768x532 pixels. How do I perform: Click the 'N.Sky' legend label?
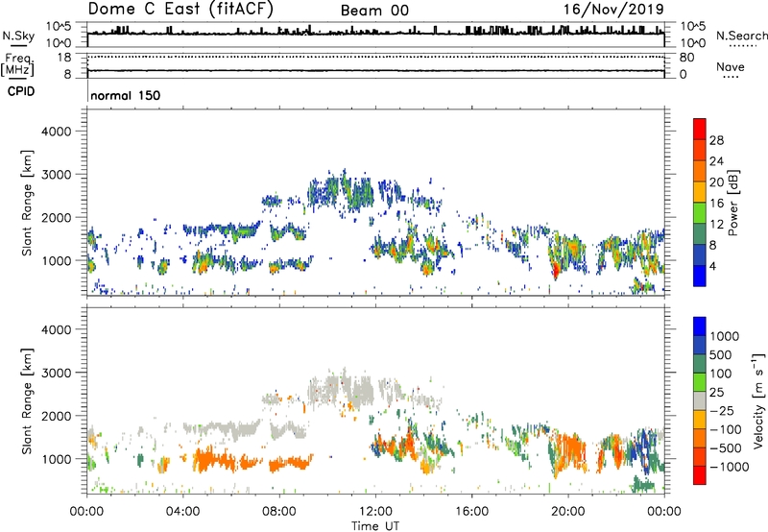coord(18,36)
